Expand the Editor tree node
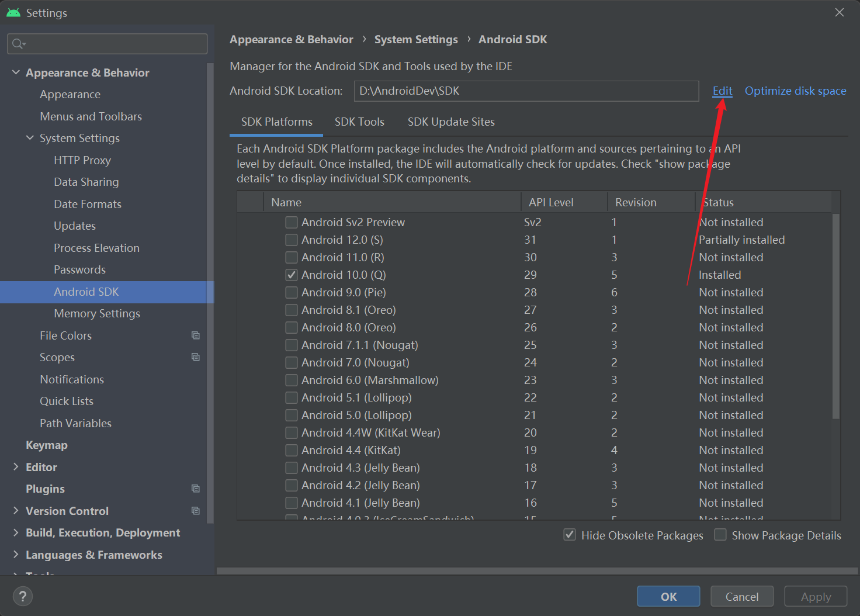860x616 pixels. pos(16,466)
